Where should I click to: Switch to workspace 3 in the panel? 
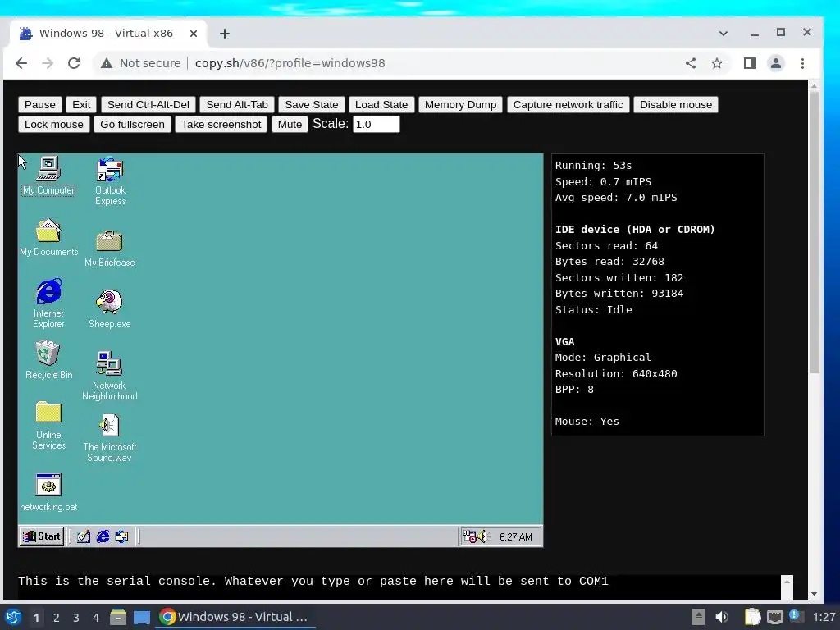tap(76, 618)
